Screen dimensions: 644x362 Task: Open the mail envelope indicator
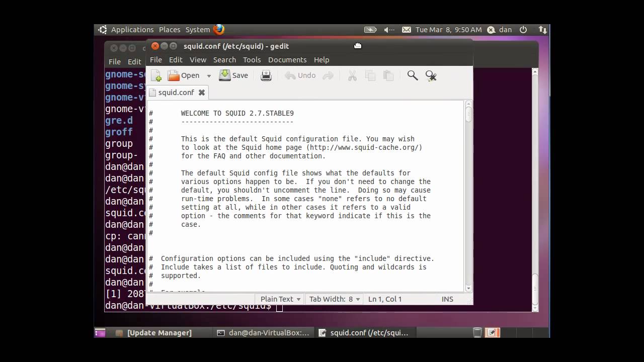click(x=407, y=30)
